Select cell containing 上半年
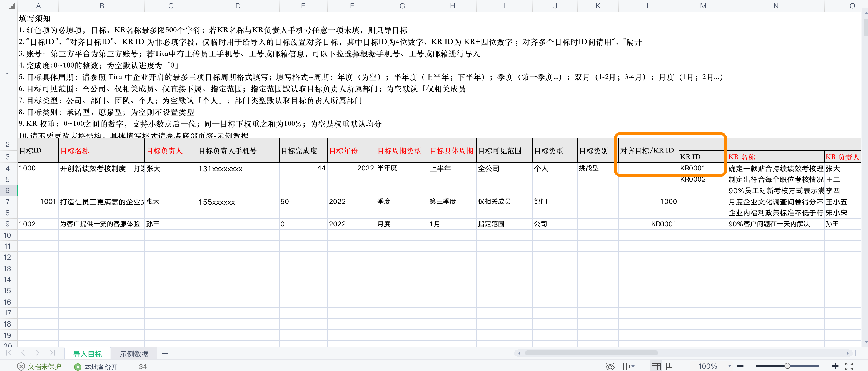 (x=452, y=168)
